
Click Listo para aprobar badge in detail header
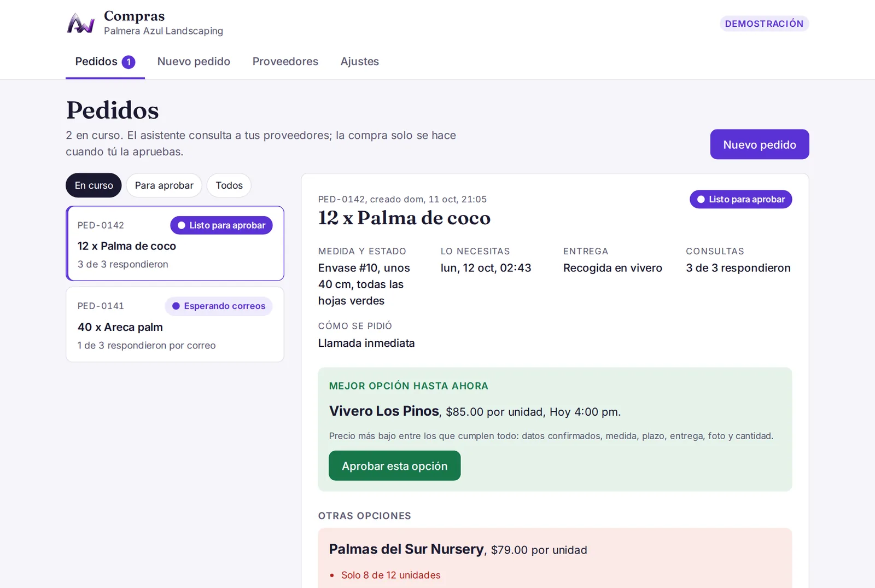pyautogui.click(x=740, y=199)
